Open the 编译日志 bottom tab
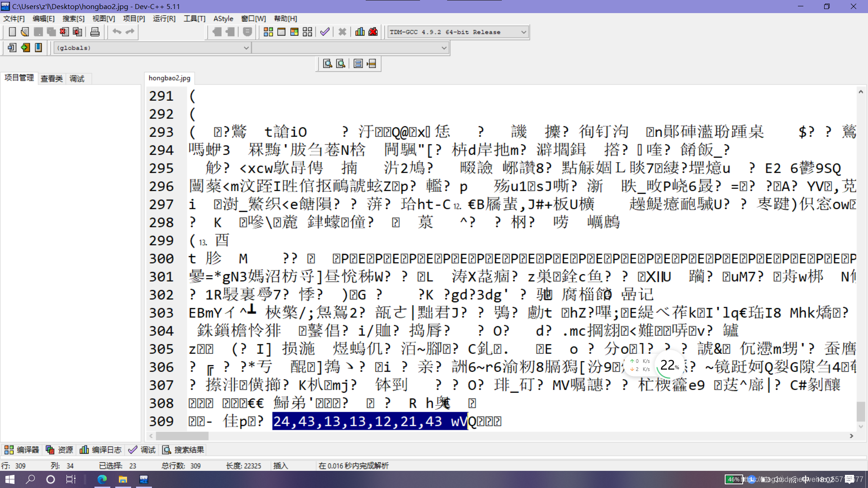This screenshot has height=488, width=868. (x=101, y=450)
